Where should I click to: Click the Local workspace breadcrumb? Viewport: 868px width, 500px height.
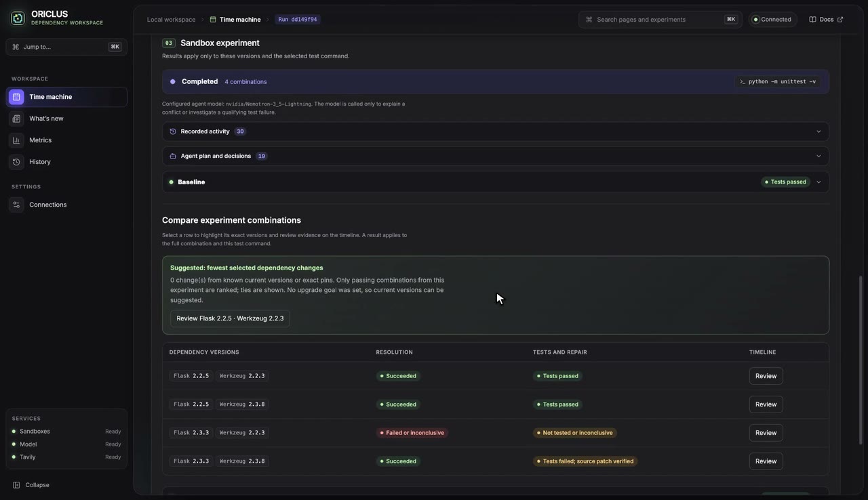171,20
